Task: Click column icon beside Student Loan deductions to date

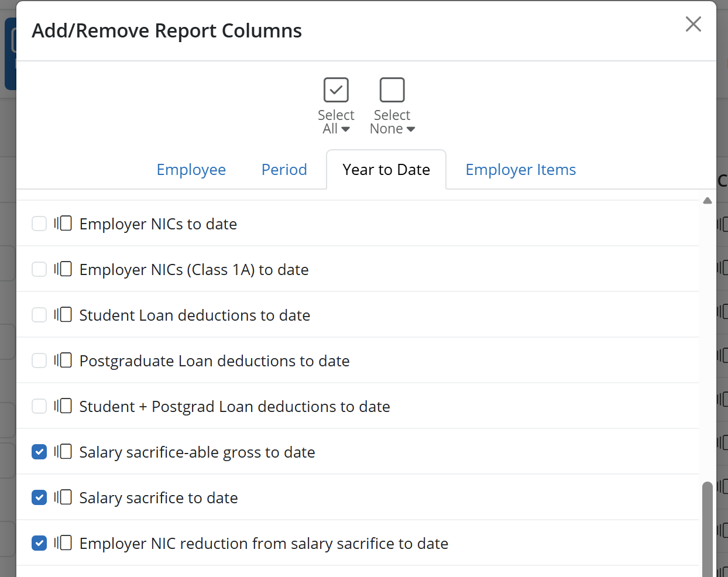Action: (x=63, y=315)
